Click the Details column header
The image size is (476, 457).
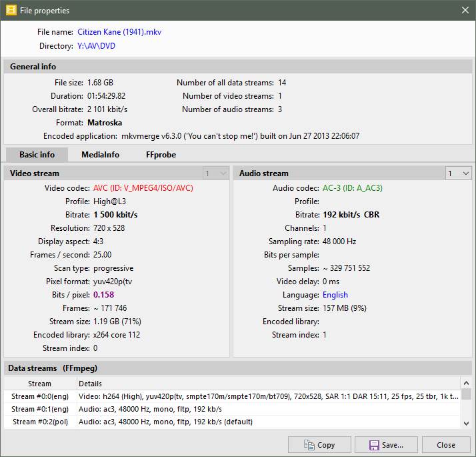tap(269, 384)
